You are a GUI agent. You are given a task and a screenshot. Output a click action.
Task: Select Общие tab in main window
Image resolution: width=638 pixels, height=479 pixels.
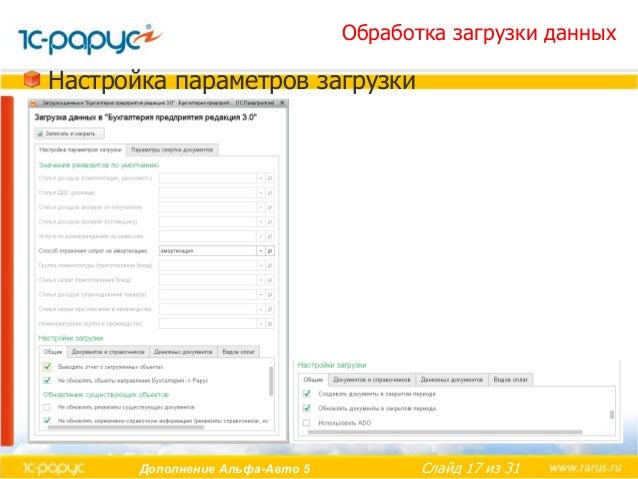click(x=53, y=352)
